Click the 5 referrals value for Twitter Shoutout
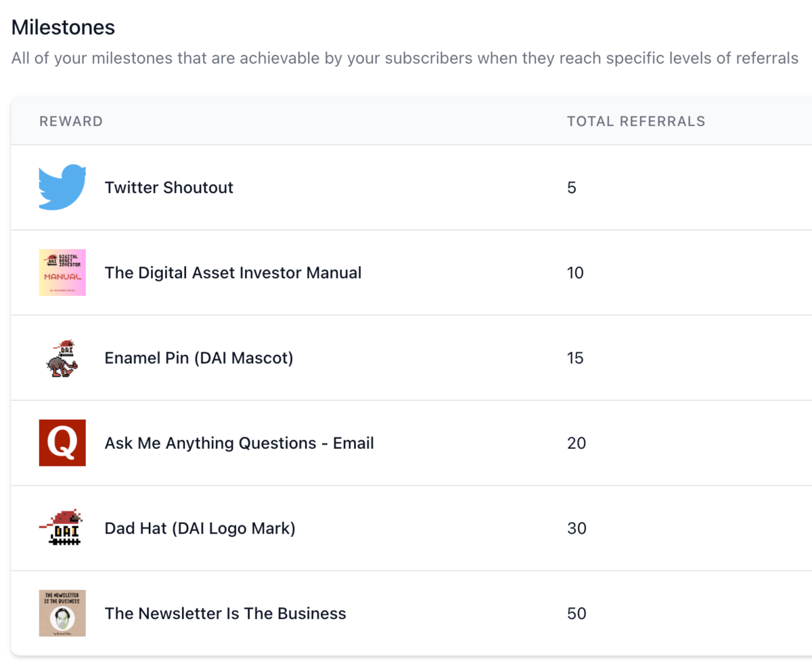Image resolution: width=812 pixels, height=671 pixels. pos(572,188)
